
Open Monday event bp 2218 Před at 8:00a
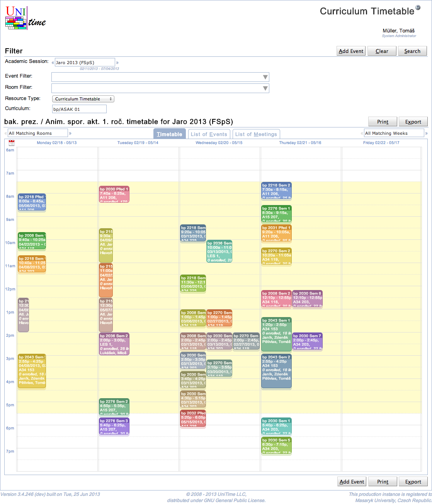[32, 202]
